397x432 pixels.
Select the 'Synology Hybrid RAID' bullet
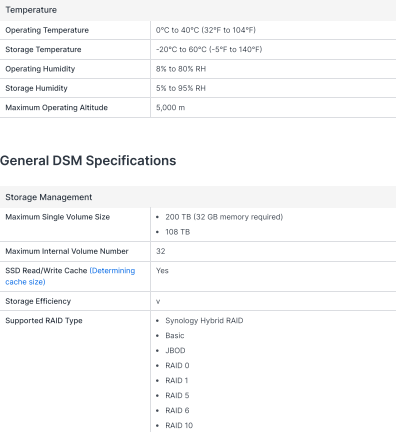(204, 320)
